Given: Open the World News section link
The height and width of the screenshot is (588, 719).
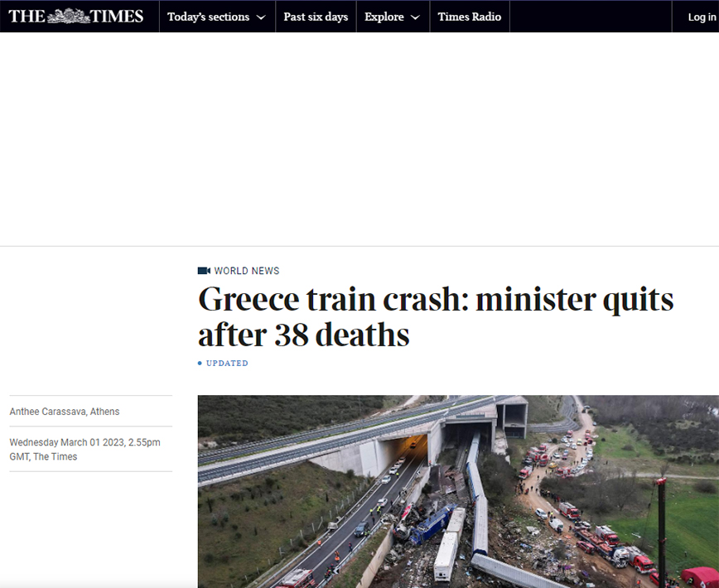Looking at the screenshot, I should click(x=247, y=271).
